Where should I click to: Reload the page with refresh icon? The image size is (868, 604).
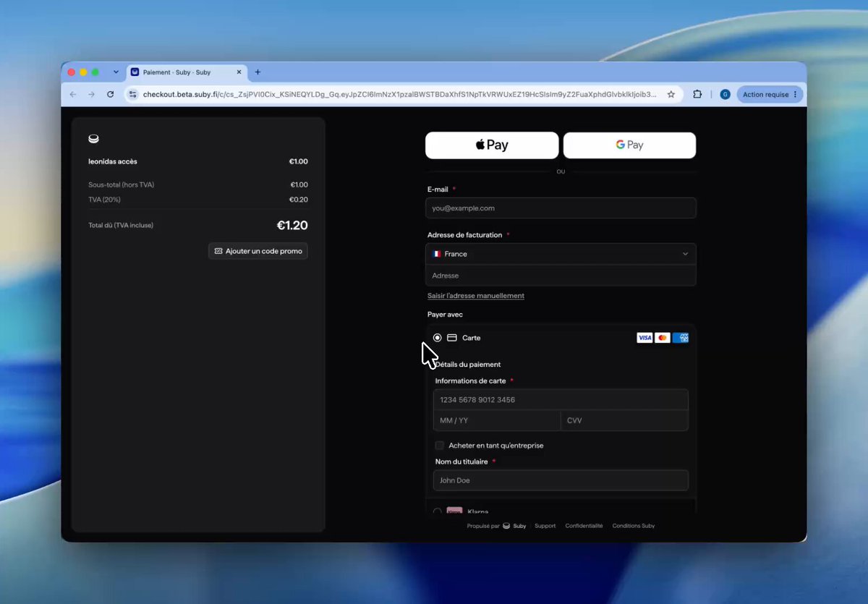(110, 94)
